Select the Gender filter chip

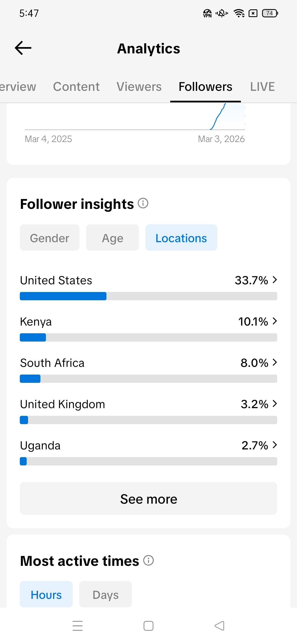pyautogui.click(x=50, y=238)
